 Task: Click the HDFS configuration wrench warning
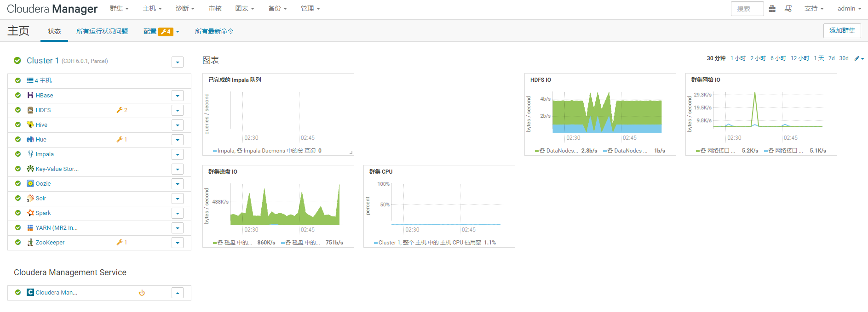(x=122, y=110)
